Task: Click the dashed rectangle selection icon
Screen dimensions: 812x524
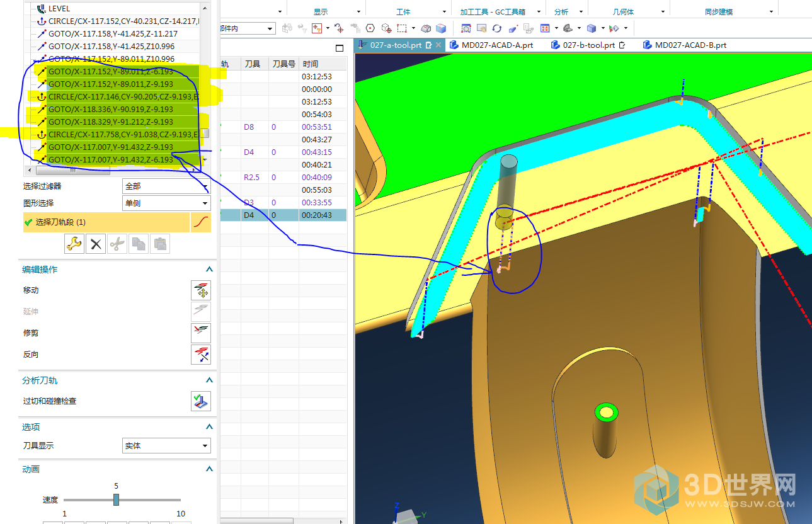Action: tap(401, 28)
